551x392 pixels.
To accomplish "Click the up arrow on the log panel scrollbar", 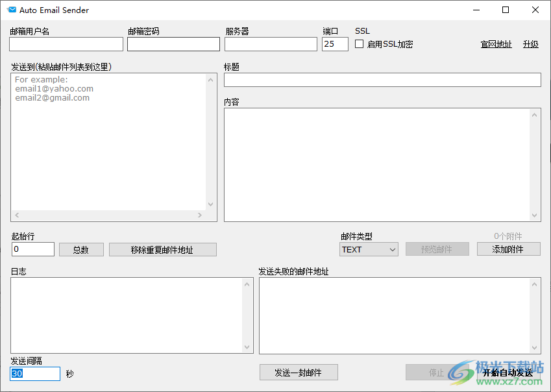I will click(x=247, y=283).
